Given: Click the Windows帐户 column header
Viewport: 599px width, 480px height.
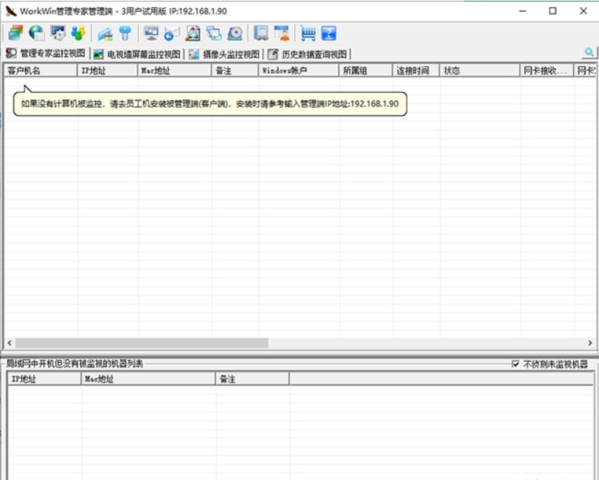Looking at the screenshot, I should click(x=298, y=70).
